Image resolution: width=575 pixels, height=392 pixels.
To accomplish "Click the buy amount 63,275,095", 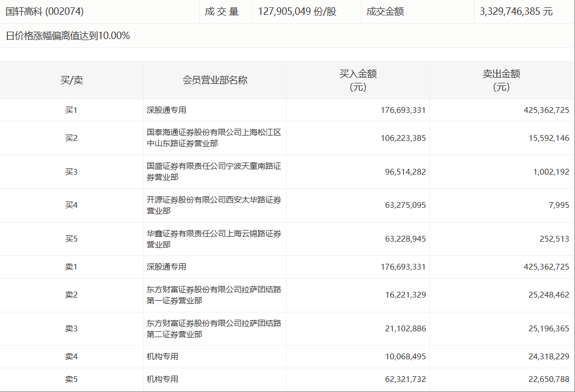I will coord(405,205).
